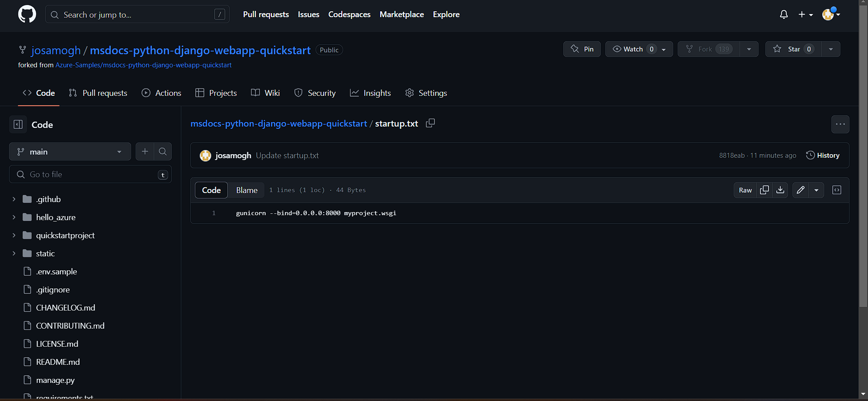868x401 pixels.
Task: Open the Wiki tab
Action: pos(265,93)
